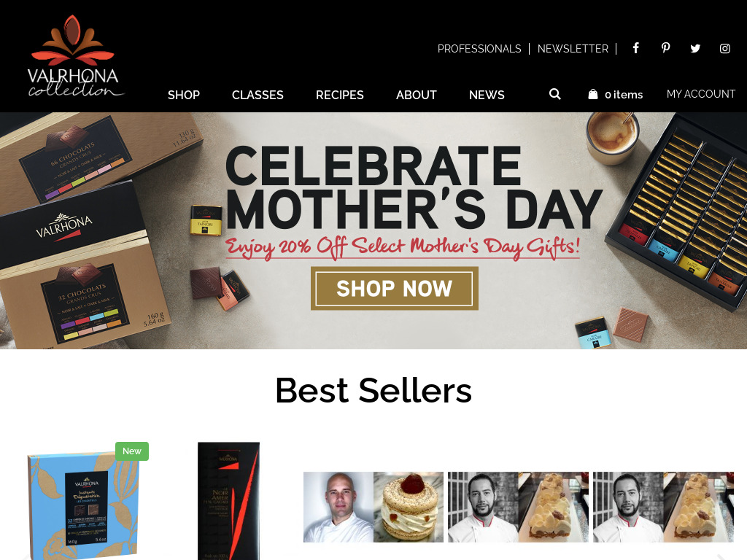
Task: Click the Mother's Day 20% off promo text
Action: pos(403,248)
